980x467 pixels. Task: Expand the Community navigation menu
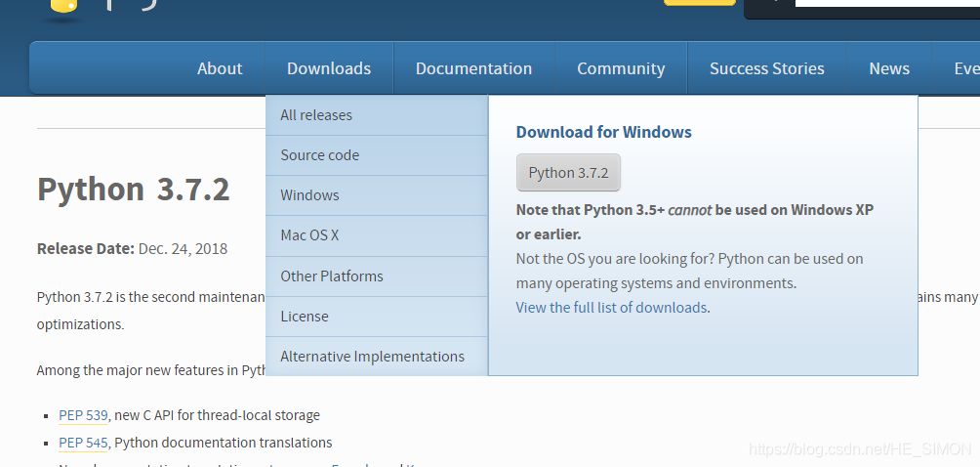click(x=621, y=68)
